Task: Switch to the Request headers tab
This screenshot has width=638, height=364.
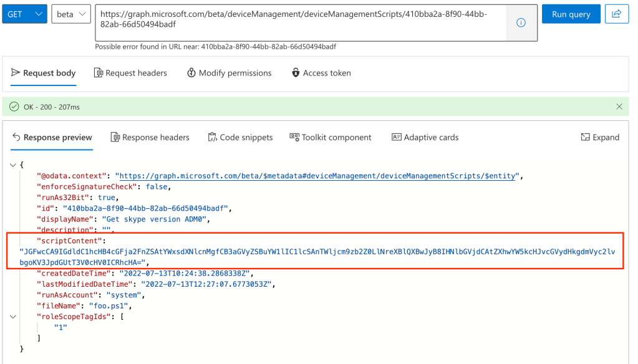Action: tap(130, 73)
